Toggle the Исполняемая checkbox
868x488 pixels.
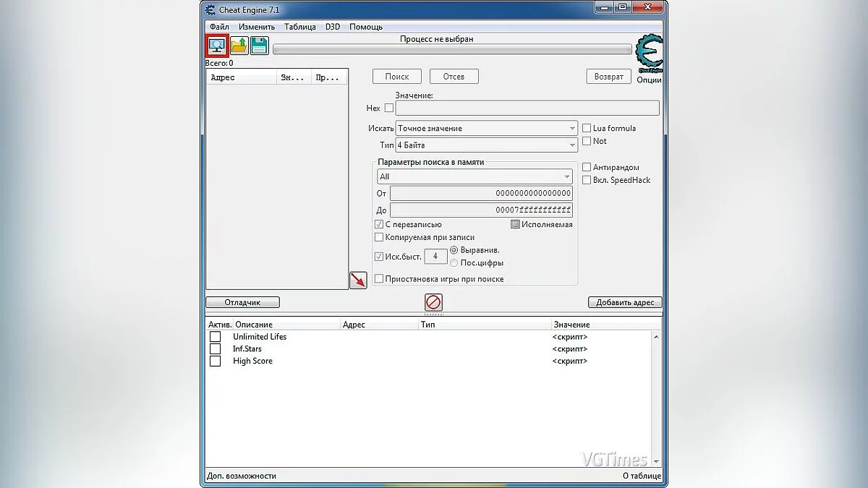pyautogui.click(x=515, y=224)
